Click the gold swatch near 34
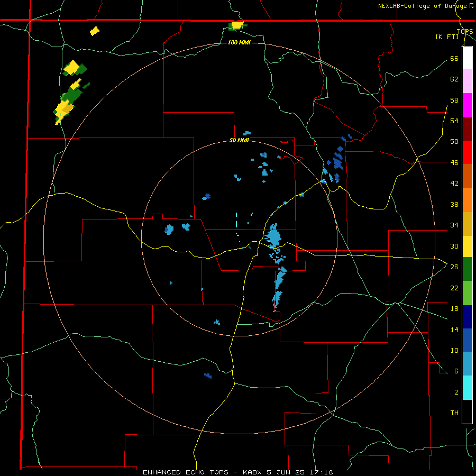476x476 pixels. tap(467, 224)
